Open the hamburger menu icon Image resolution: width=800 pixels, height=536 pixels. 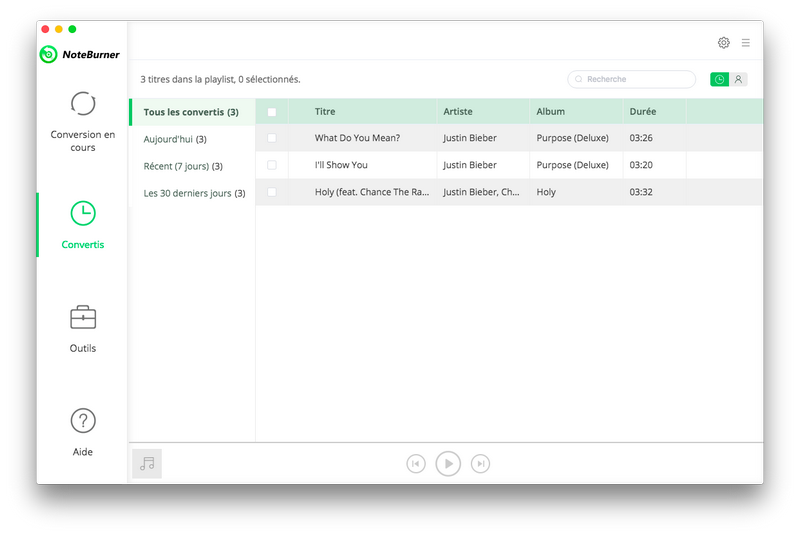coord(745,43)
